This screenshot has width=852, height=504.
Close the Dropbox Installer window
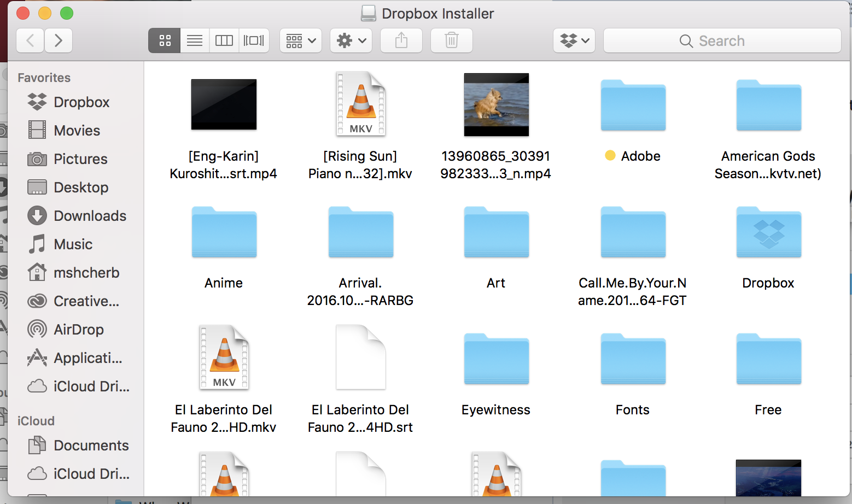(x=23, y=13)
